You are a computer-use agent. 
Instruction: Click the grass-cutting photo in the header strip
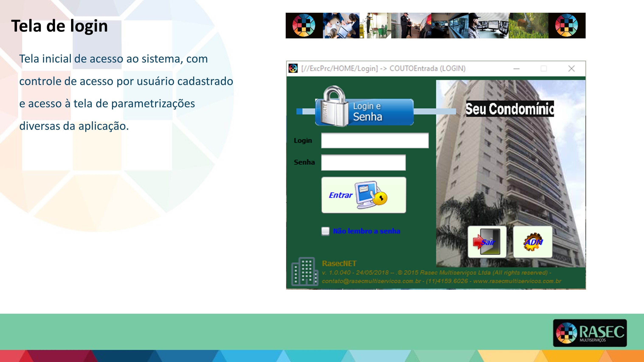528,25
